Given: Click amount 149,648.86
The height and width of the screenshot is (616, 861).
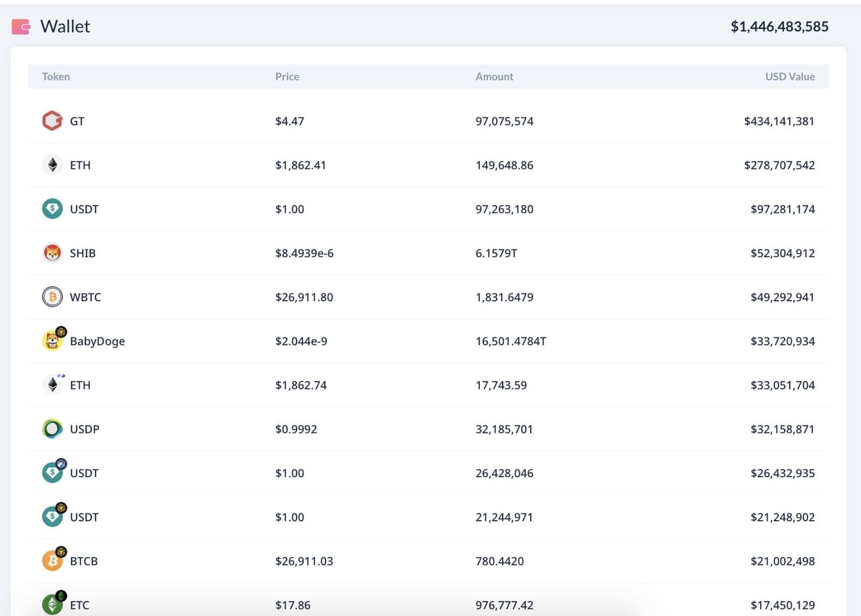Looking at the screenshot, I should pos(504,165).
